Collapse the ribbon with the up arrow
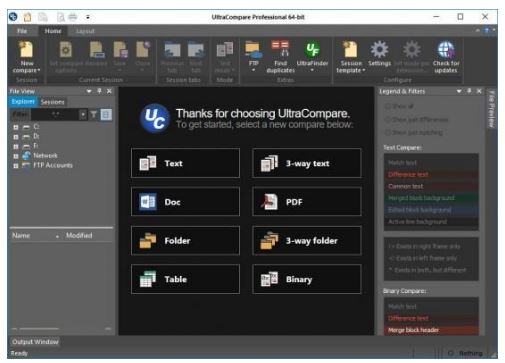The width and height of the screenshot is (505, 363). point(478,31)
